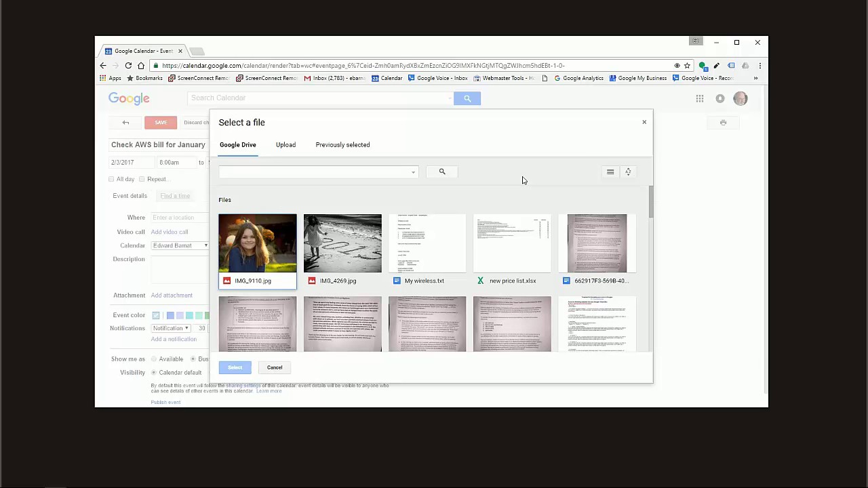Close the Select a file dialog
The height and width of the screenshot is (488, 868).
[644, 122]
